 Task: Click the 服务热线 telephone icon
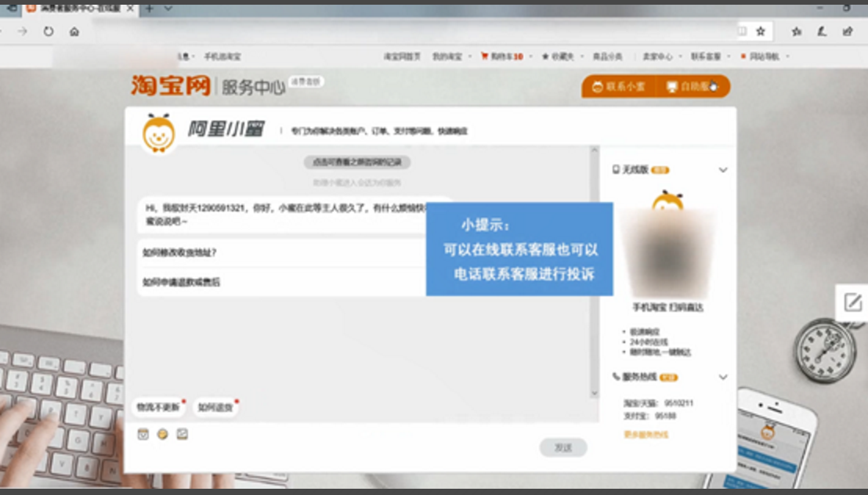click(x=616, y=377)
